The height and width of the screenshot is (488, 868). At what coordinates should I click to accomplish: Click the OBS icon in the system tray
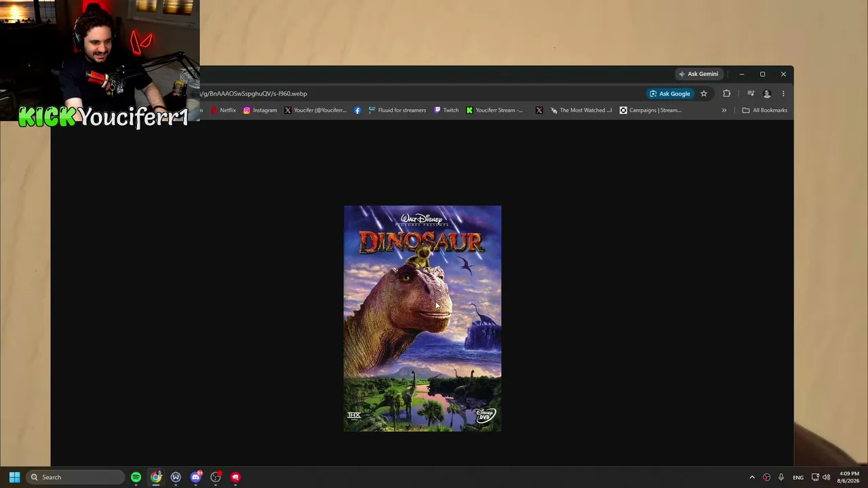coord(766,477)
